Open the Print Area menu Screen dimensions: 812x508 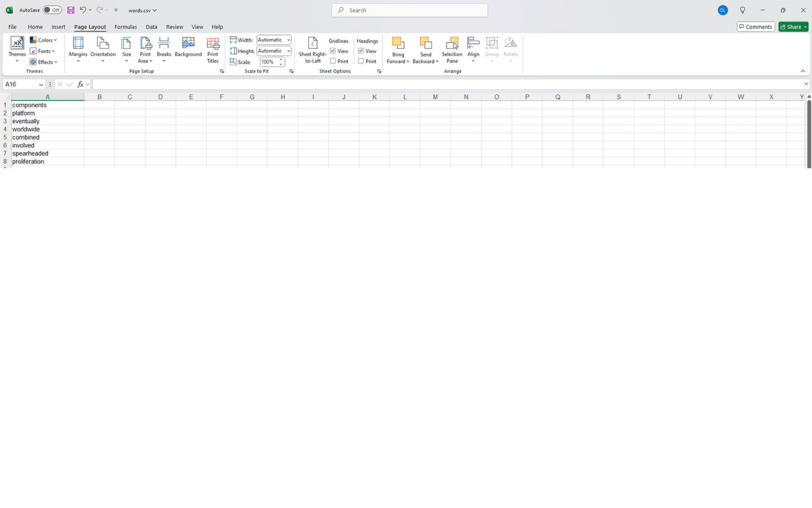click(145, 50)
